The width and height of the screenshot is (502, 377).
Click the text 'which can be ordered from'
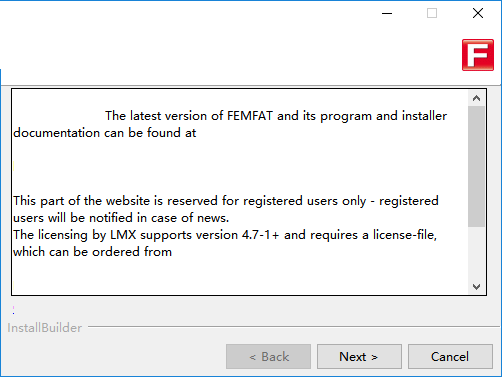tap(92, 252)
